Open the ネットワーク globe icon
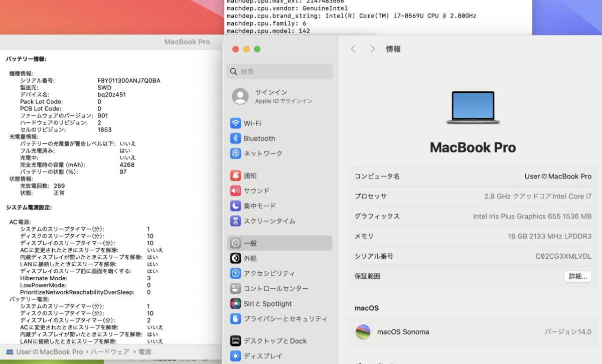This screenshot has height=364, width=602. point(235,153)
